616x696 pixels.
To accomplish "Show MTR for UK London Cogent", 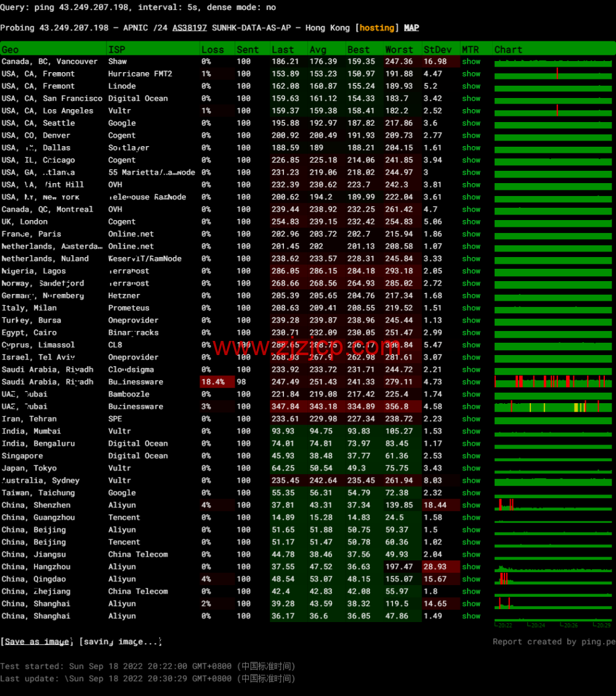I will (471, 222).
